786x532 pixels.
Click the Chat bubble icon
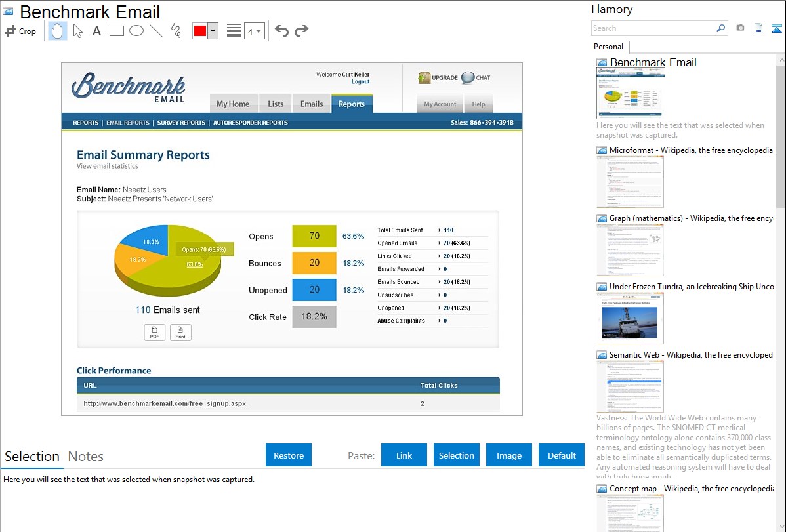click(468, 77)
